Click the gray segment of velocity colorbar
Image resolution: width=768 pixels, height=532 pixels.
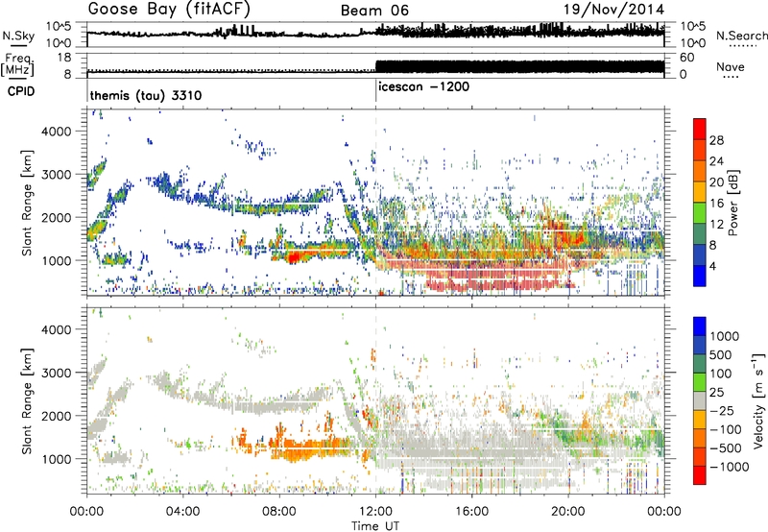(700, 400)
